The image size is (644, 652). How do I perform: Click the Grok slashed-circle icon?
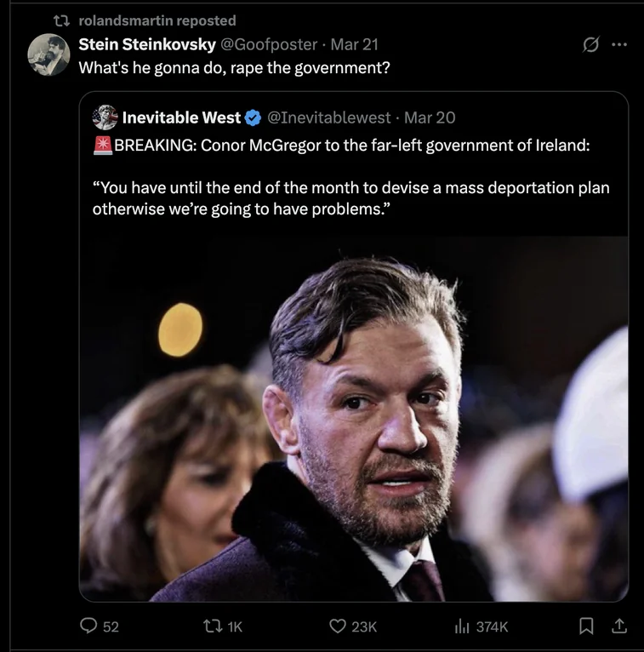(590, 44)
